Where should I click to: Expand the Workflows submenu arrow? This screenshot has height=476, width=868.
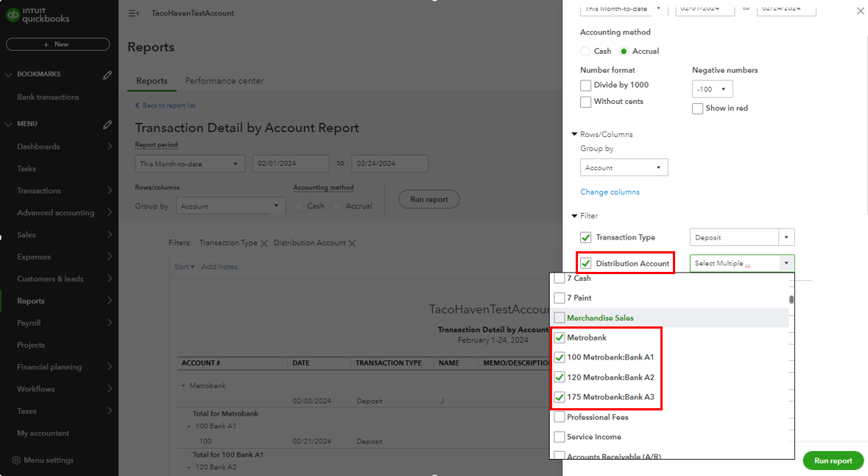(109, 389)
